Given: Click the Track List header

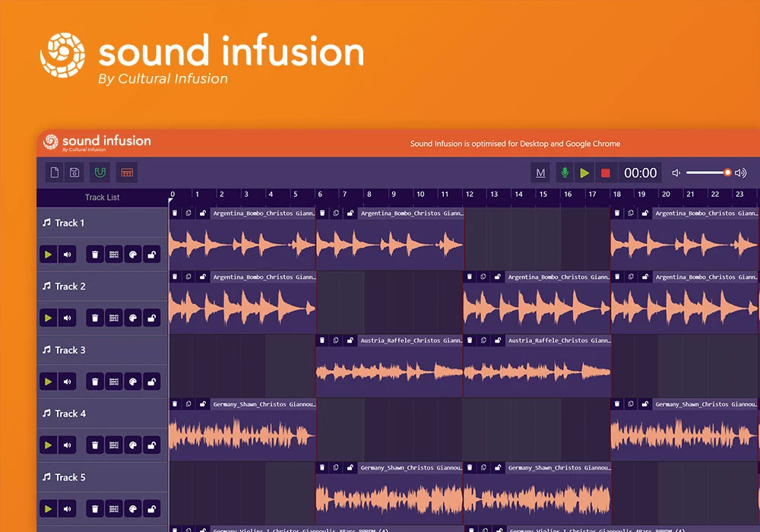Looking at the screenshot, I should point(103,197).
